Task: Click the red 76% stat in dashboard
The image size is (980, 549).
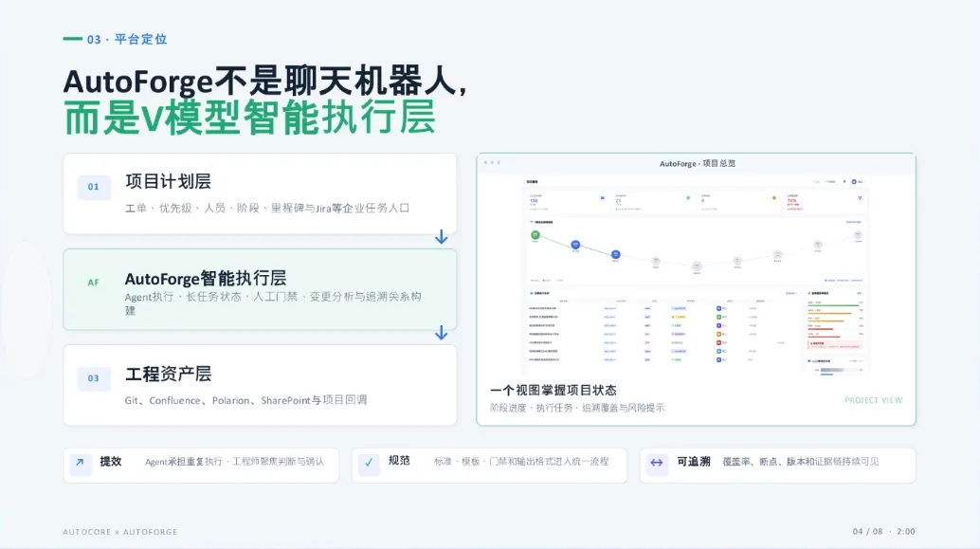Action: [x=792, y=201]
